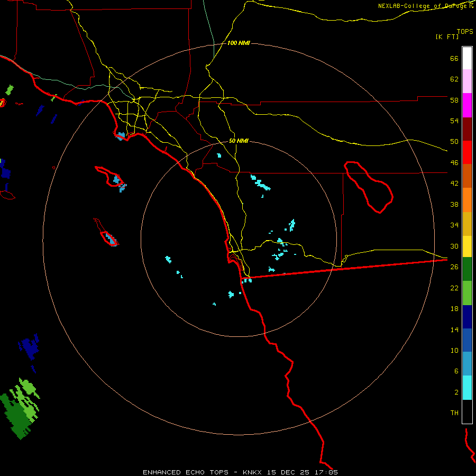Click the navy echo blob above the green echoes
The image size is (476, 476).
[30, 347]
